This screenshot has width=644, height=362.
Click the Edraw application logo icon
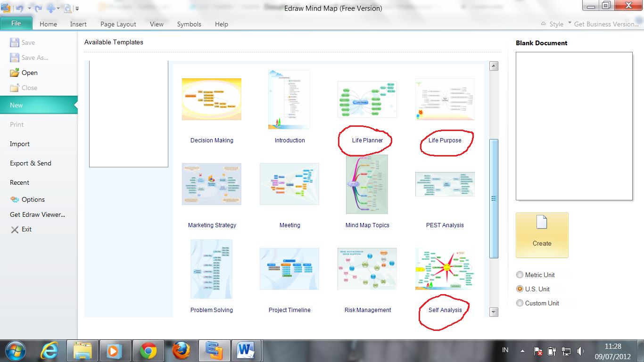click(x=6, y=8)
